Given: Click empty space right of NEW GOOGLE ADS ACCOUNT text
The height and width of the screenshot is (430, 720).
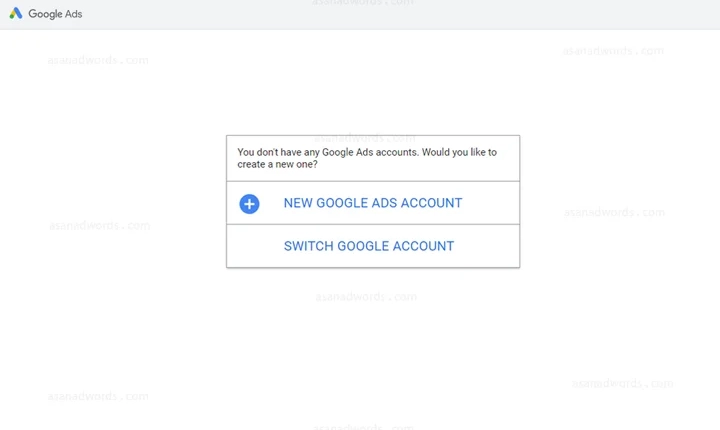Looking at the screenshot, I should (x=490, y=203).
